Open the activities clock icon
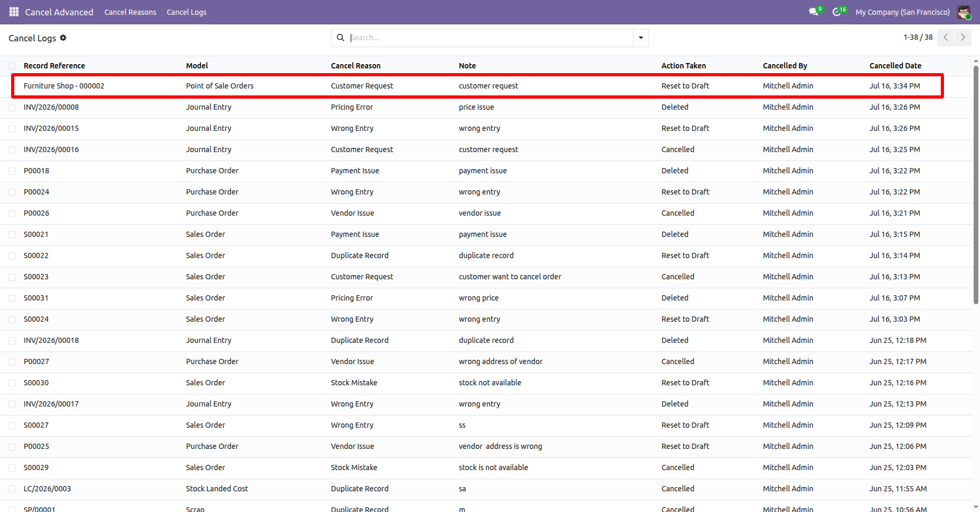980x512 pixels. [x=836, y=12]
